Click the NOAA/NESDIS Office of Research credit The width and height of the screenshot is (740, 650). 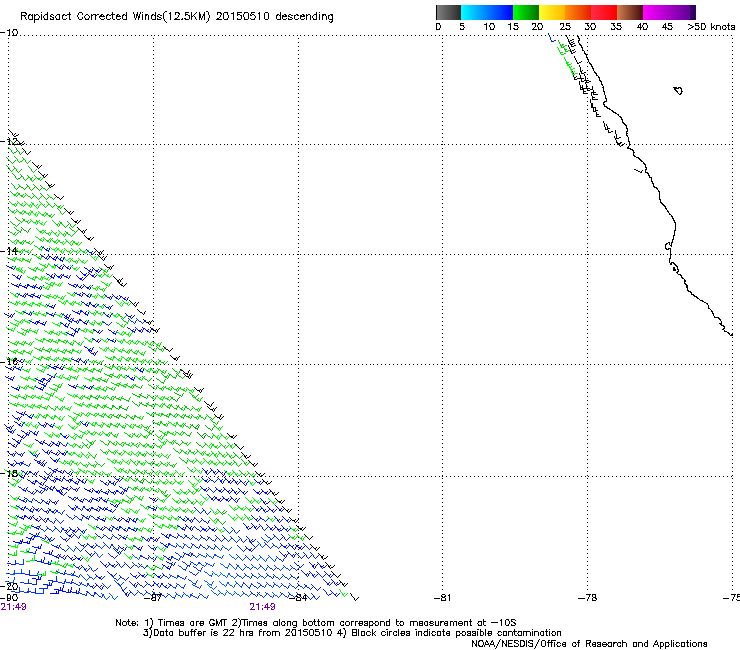click(x=589, y=644)
